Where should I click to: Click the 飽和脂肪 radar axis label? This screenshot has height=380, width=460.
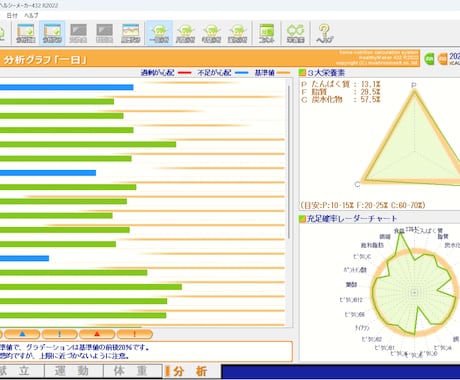(x=372, y=245)
